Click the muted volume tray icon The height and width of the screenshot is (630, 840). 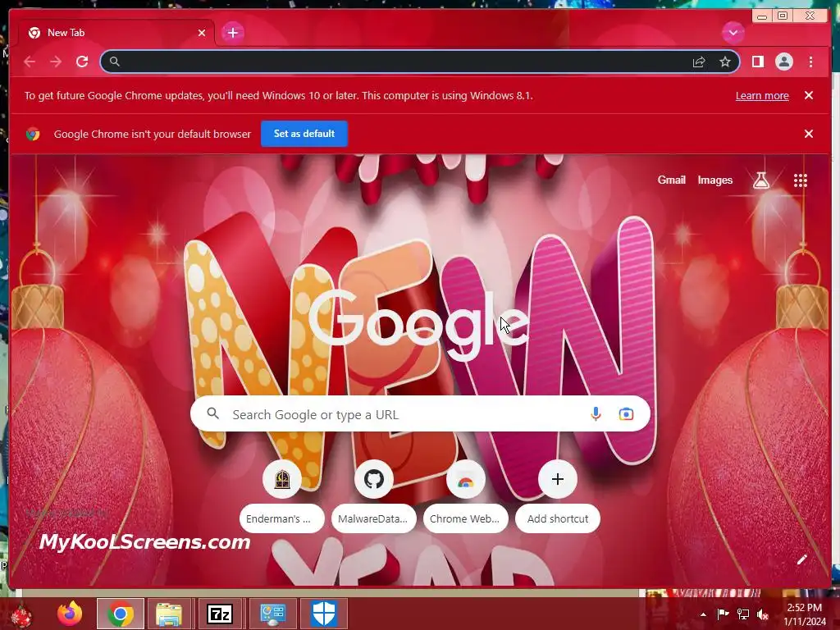763,614
